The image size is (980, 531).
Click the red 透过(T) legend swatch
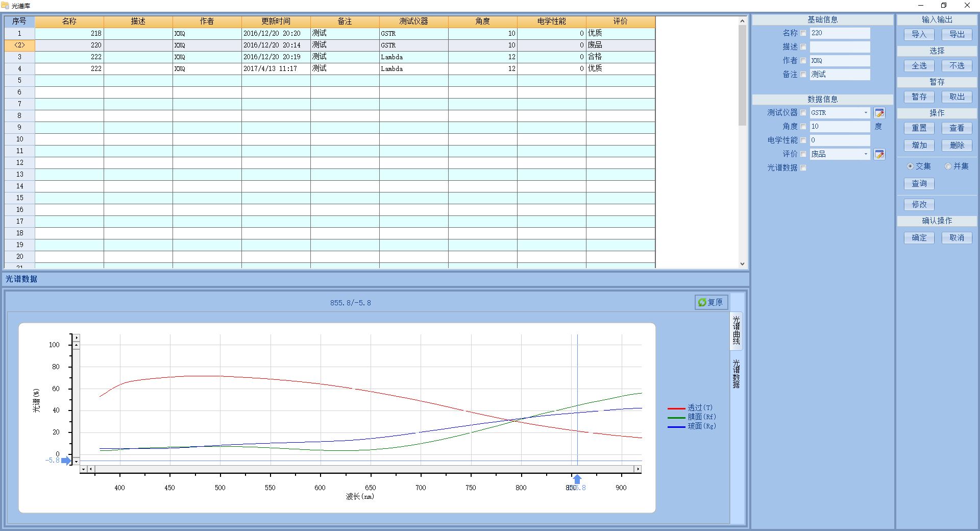point(676,408)
